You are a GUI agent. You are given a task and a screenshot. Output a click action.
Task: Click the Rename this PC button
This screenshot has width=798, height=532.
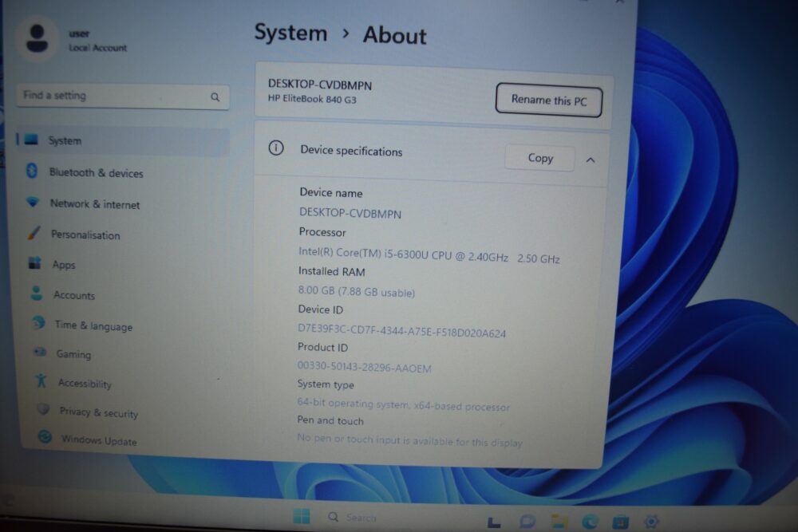pyautogui.click(x=549, y=100)
